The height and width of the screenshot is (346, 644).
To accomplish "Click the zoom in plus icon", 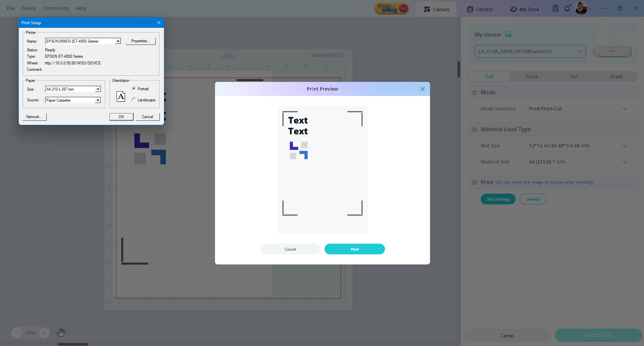I will (44, 333).
